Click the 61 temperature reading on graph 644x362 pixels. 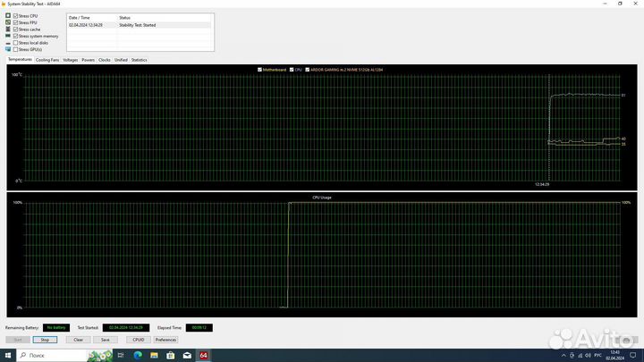[x=623, y=96]
